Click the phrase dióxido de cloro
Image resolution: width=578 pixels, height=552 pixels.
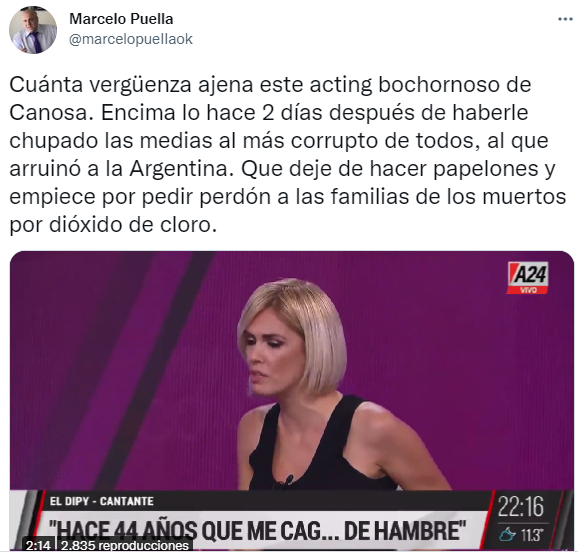pyautogui.click(x=133, y=225)
